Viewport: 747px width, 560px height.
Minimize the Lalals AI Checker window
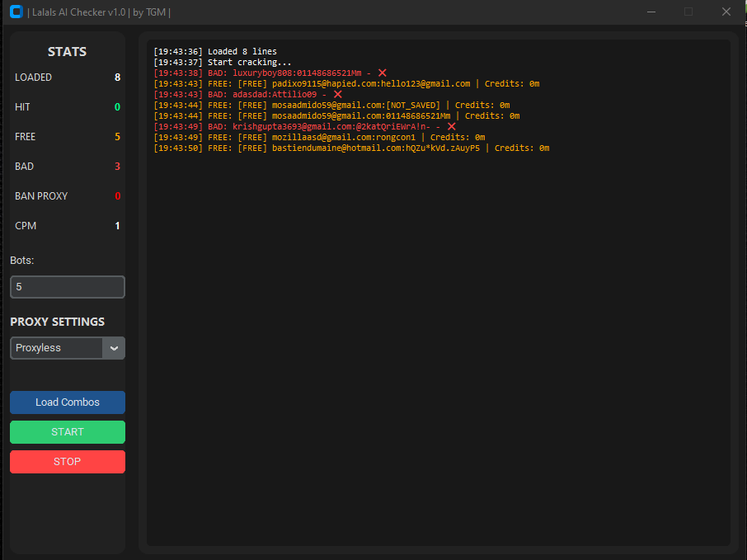click(651, 12)
